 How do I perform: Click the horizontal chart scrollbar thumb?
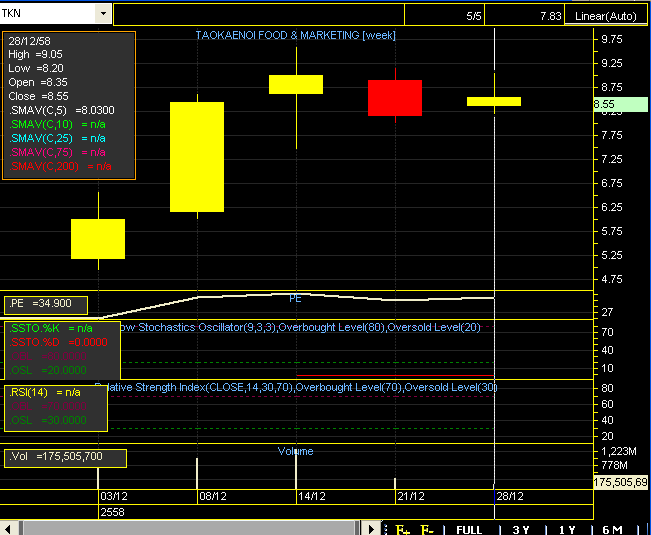(189, 529)
